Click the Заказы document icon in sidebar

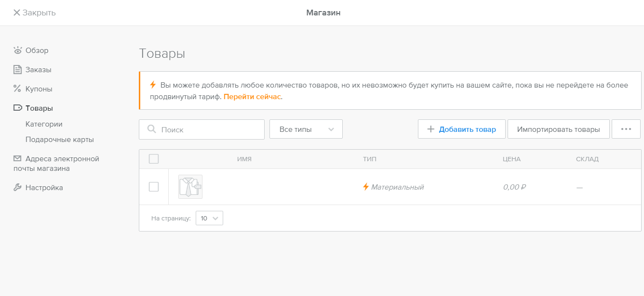[16, 69]
